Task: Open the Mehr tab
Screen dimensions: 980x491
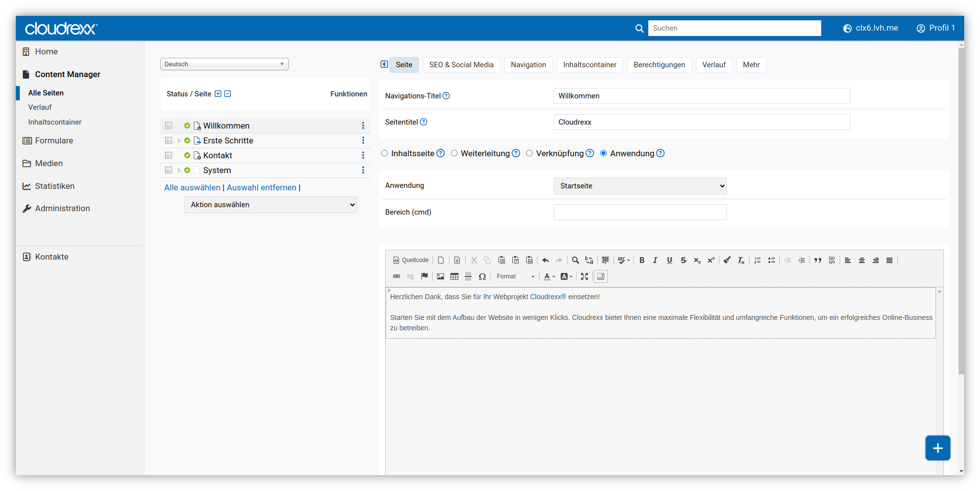Action: (751, 65)
